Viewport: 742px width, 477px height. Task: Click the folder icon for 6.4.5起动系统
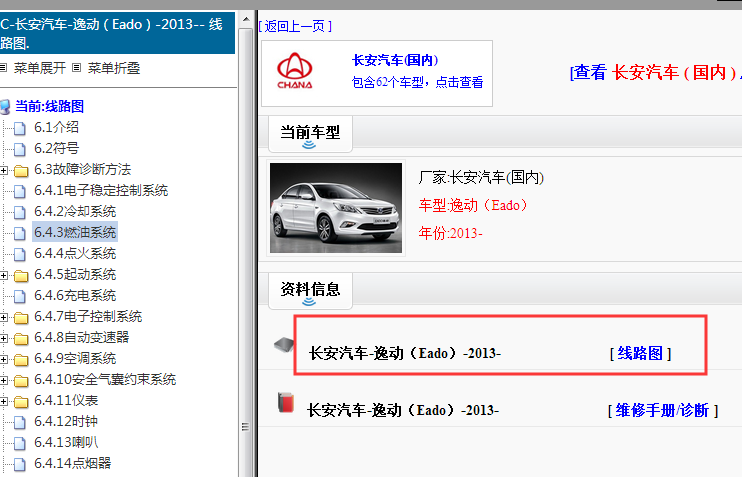tap(21, 275)
